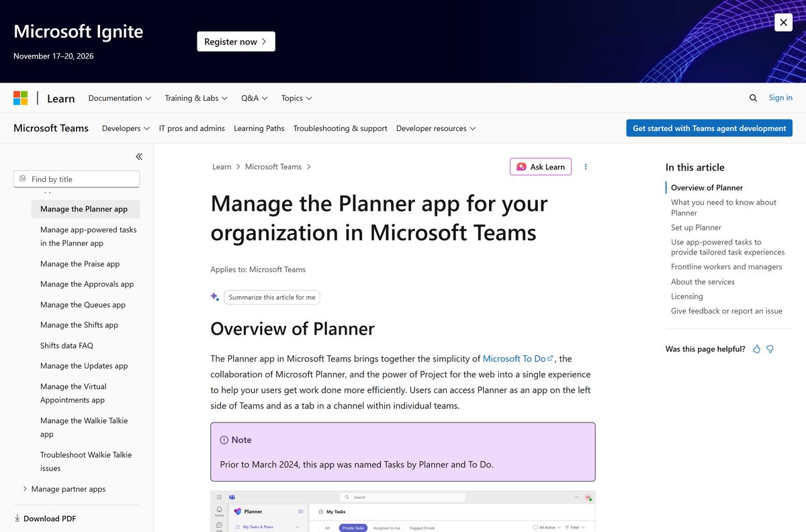The height and width of the screenshot is (532, 806).
Task: Open Troubleshooting & support
Action: coord(341,128)
